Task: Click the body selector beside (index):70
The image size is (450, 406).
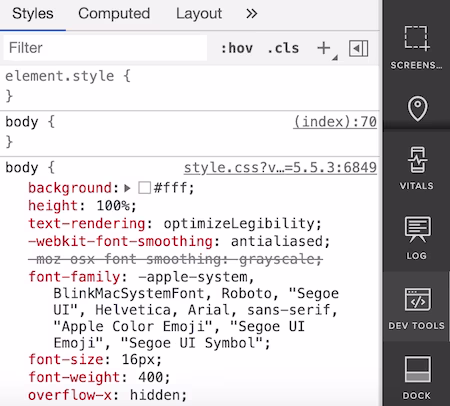Action: pyautogui.click(x=22, y=122)
